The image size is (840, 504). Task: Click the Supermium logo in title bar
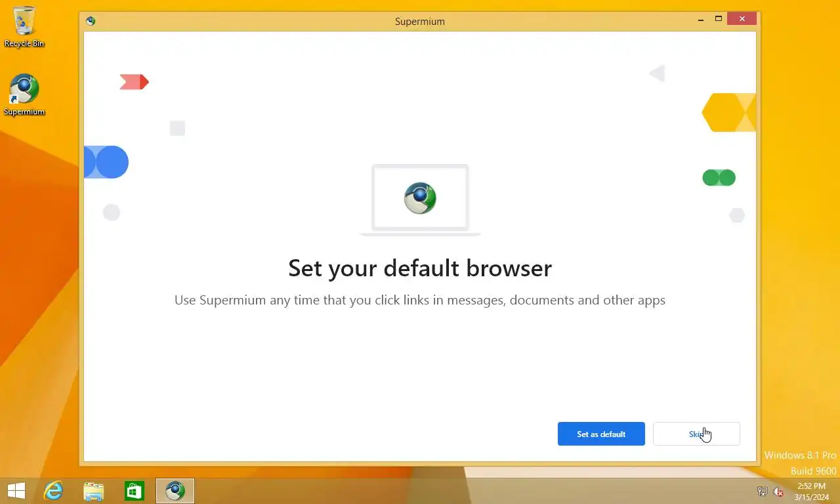(x=91, y=21)
